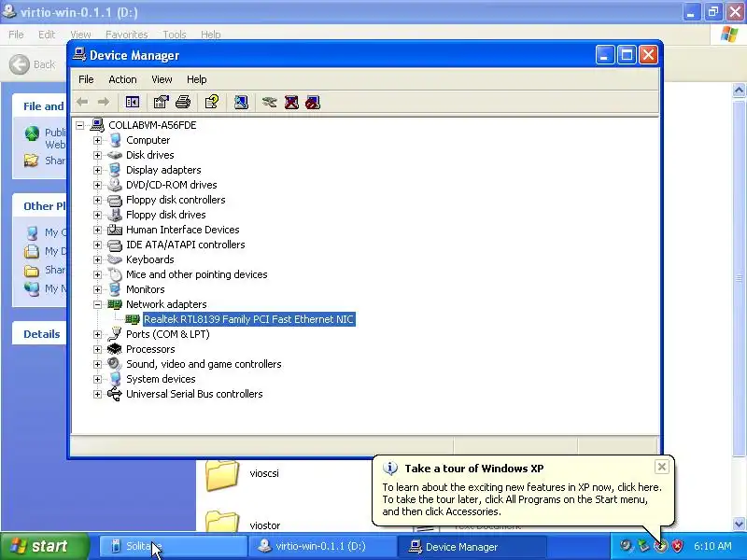The image size is (747, 560).
Task: Click the info icon in the tour balloon
Action: 390,469
